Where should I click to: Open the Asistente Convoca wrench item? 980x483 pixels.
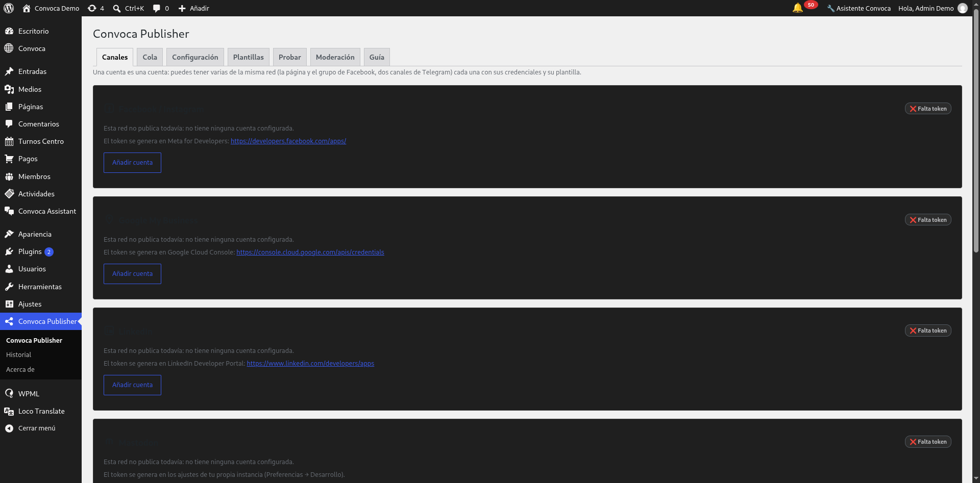point(859,8)
